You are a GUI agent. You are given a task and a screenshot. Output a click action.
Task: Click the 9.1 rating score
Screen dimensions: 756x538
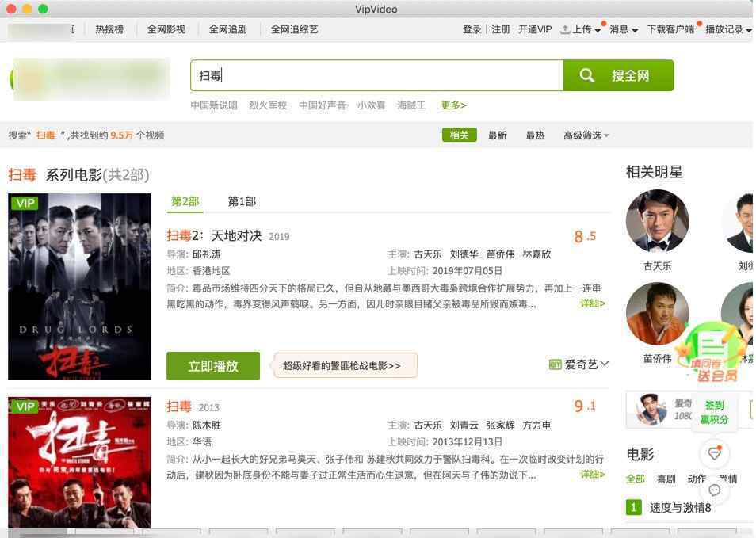[x=585, y=406]
